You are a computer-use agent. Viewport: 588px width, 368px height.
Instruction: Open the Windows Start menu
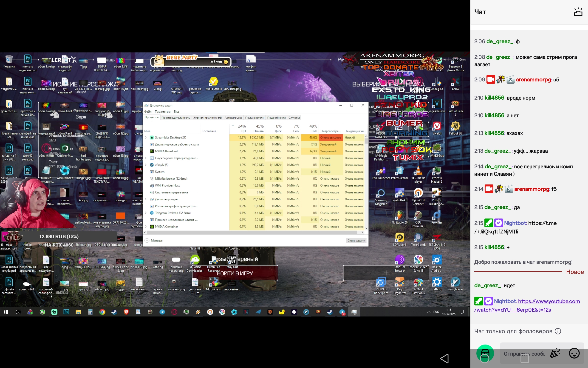coord(6,312)
